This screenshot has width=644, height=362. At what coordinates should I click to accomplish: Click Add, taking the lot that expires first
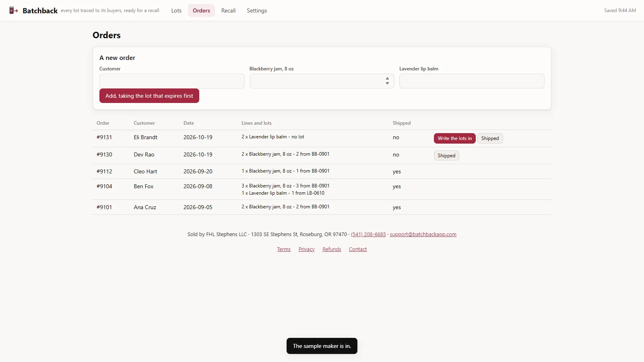coord(149,96)
